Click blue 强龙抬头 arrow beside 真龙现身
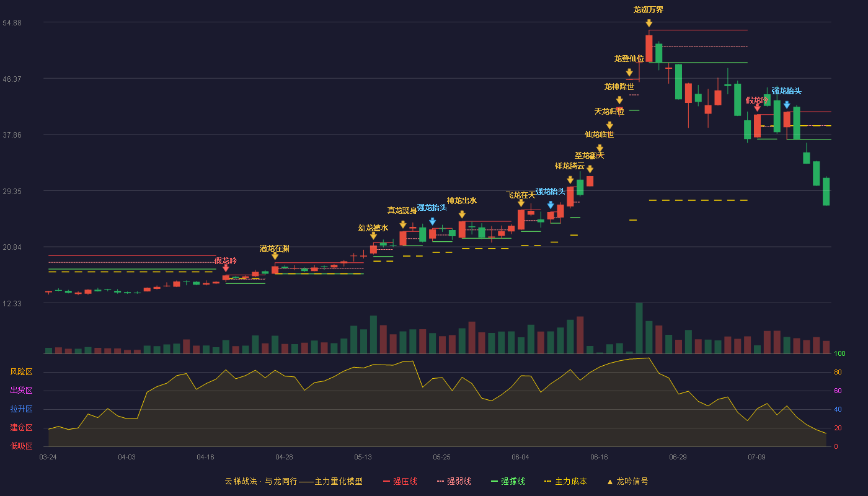Screen dimensions: 868x496 (432, 221)
